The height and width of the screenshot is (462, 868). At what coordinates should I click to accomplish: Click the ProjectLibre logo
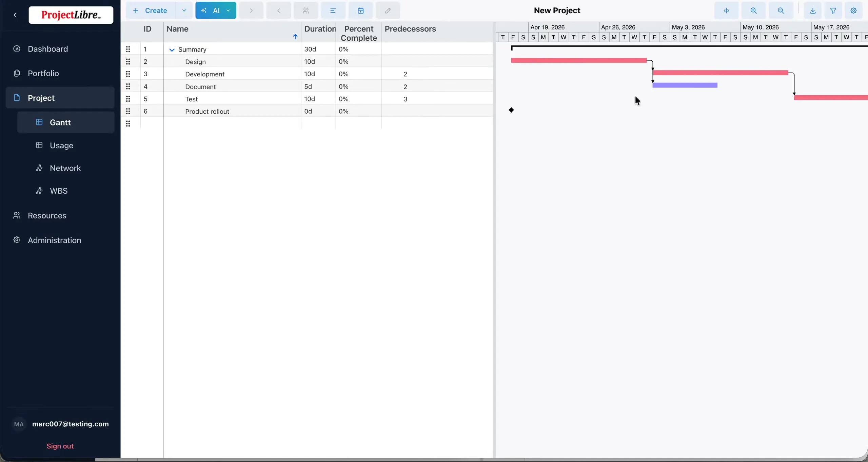[x=71, y=15]
